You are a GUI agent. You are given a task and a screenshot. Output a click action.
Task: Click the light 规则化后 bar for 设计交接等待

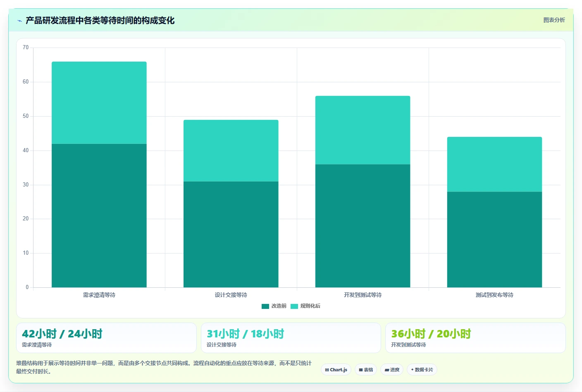click(x=231, y=151)
